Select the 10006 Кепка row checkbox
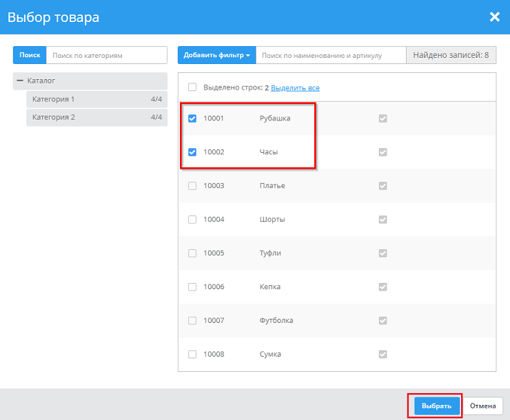This screenshot has height=420, width=510. click(192, 287)
